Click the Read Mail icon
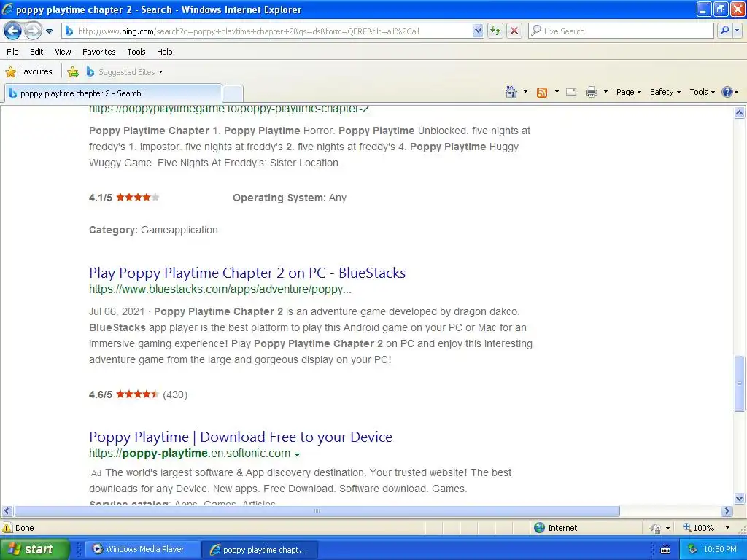The height and width of the screenshot is (560, 747). click(x=571, y=92)
